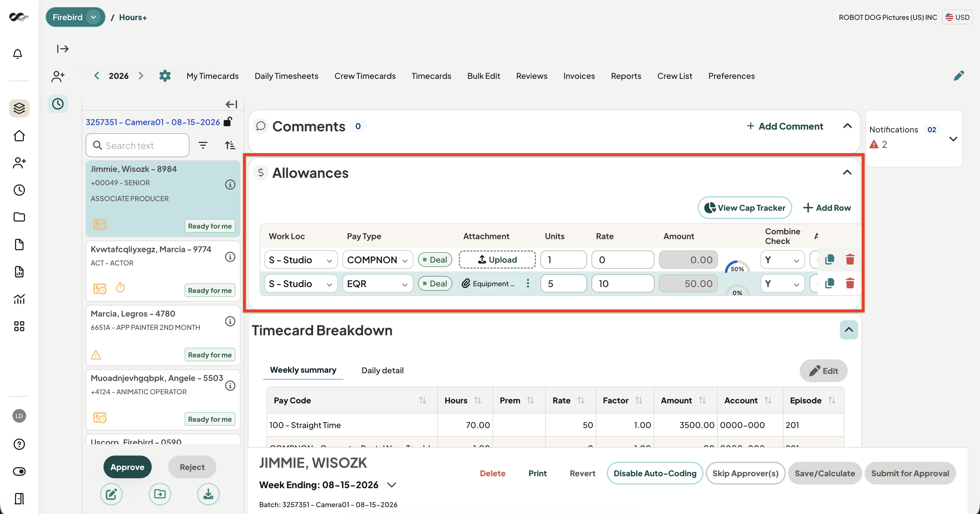Screen dimensions: 980x514
Task: Open three-dot menu on Equipment attachment
Action: (528, 283)
